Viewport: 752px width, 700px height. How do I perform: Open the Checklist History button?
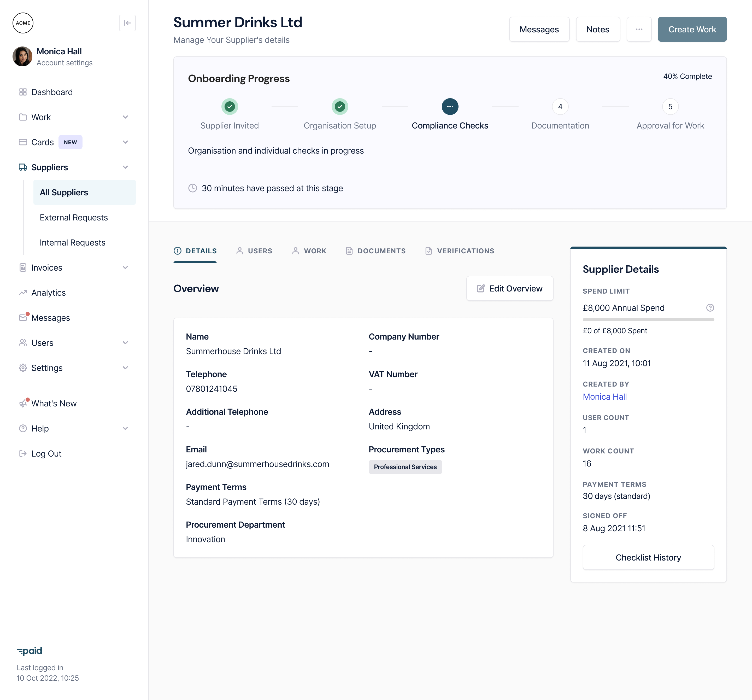pyautogui.click(x=648, y=557)
